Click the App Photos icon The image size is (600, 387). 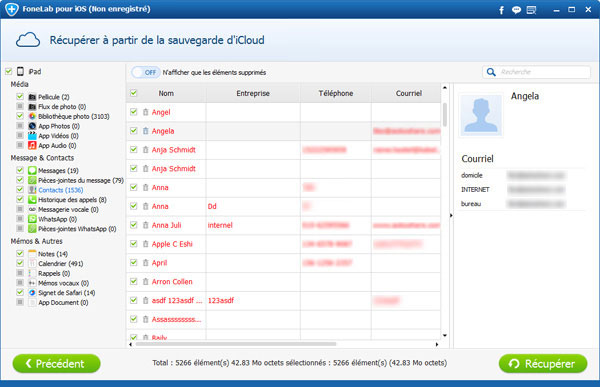(32, 126)
